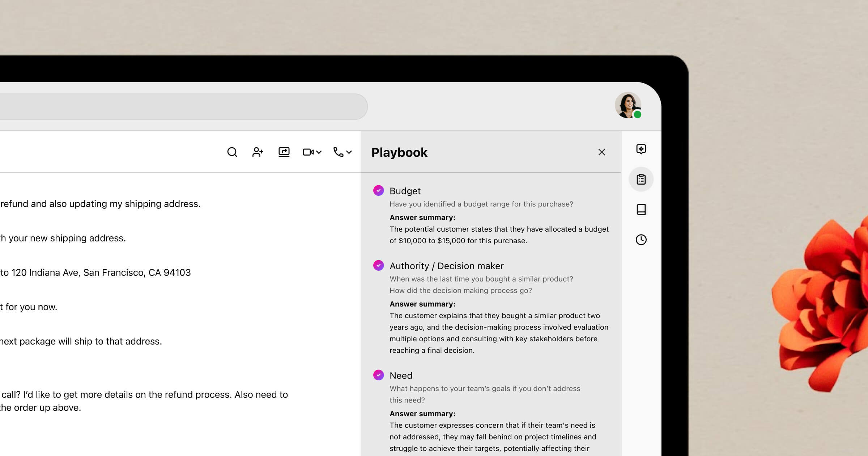Start a video call
Viewport: 868px width, 456px height.
[x=308, y=152]
